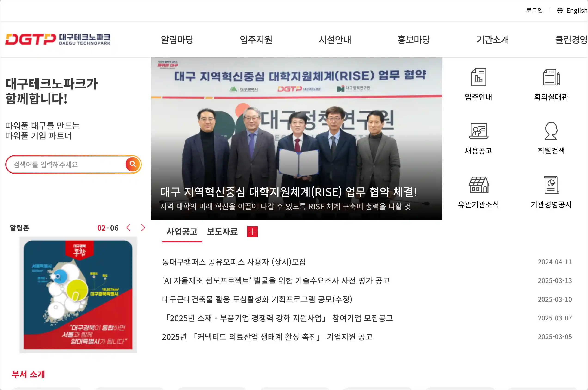Click the DGTP 대구테크노파크 logo
588x390 pixels.
[58, 40]
